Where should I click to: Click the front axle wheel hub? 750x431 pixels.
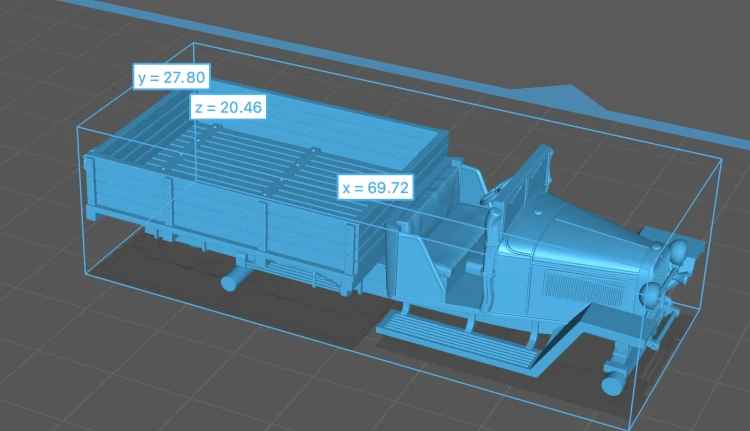(611, 384)
